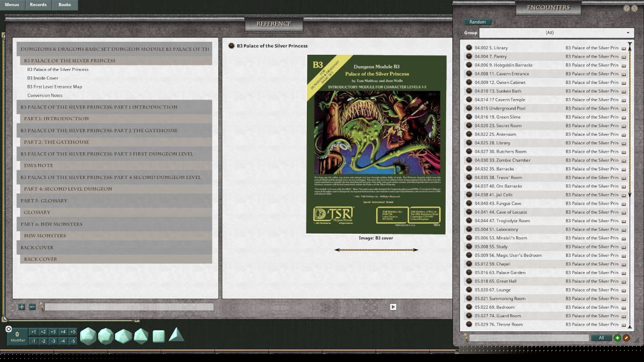
Task: Open the Menus menu
Action: [12, 5]
